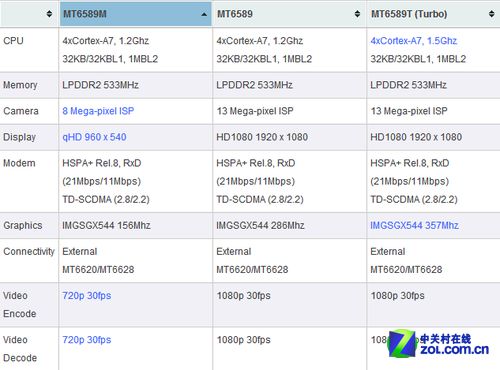Click the ascending arrow in MT6589M header

pyautogui.click(x=204, y=14)
